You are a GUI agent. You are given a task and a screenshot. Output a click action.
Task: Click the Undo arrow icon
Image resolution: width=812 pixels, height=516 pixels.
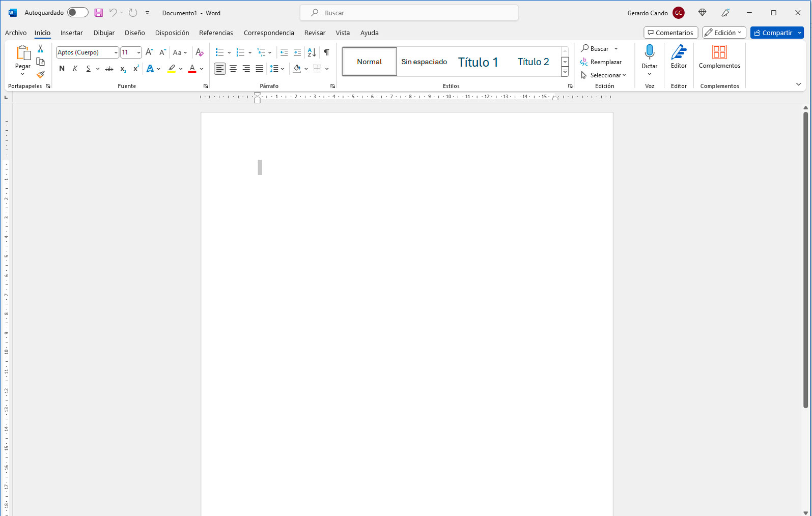[x=113, y=13]
